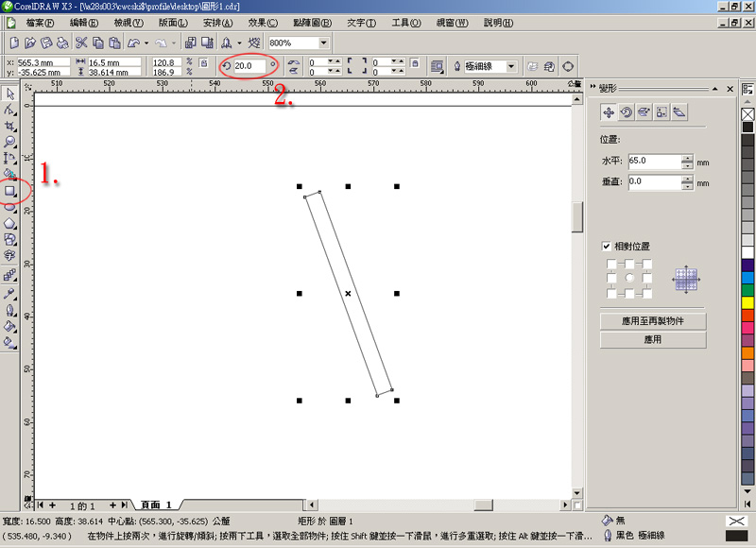756x548 pixels.
Task: Select the Pick (arrow) tool
Action: tap(10, 93)
